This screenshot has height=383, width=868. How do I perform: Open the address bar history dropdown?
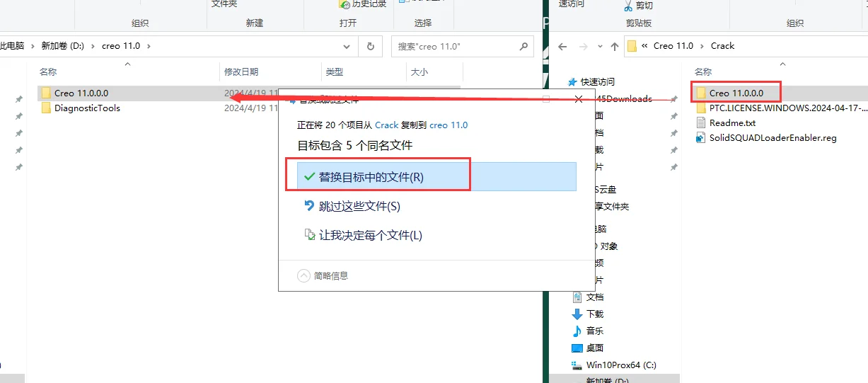pyautogui.click(x=347, y=46)
